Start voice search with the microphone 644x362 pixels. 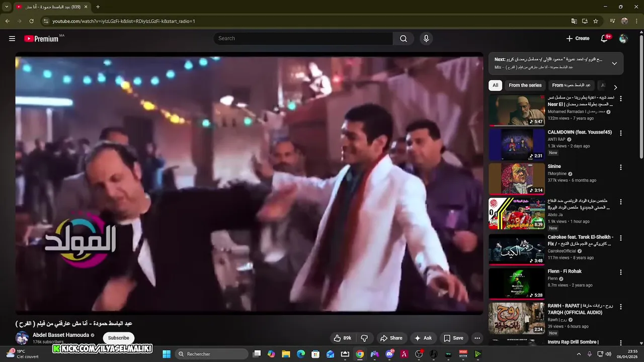[426, 39]
